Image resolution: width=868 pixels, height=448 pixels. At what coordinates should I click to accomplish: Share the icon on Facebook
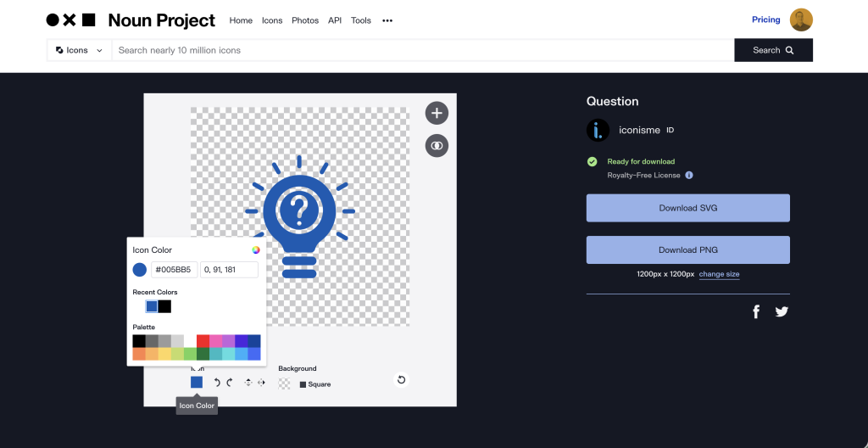[x=756, y=312]
